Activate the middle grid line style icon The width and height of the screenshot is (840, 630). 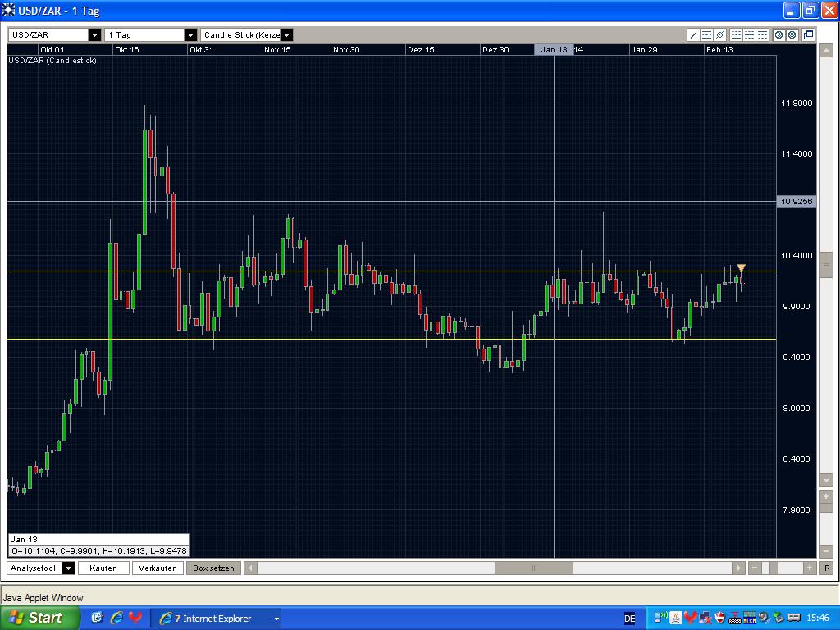pyautogui.click(x=750, y=35)
